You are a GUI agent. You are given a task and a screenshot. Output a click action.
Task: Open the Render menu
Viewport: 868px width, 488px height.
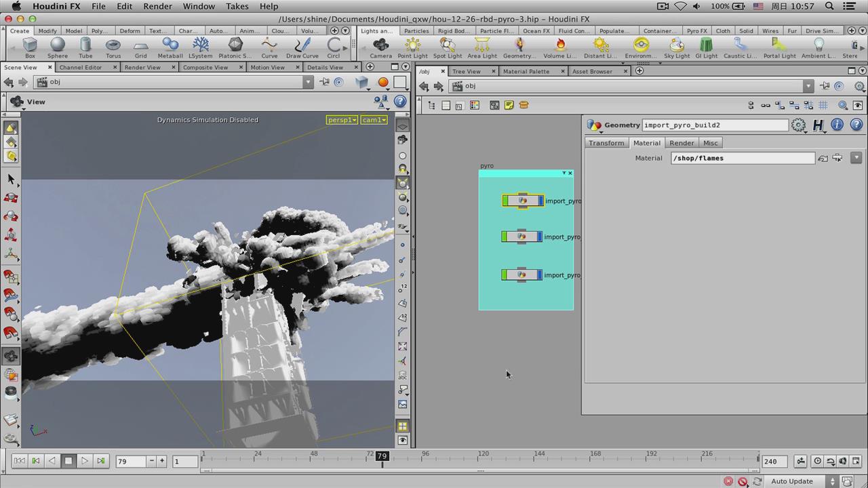(x=157, y=6)
